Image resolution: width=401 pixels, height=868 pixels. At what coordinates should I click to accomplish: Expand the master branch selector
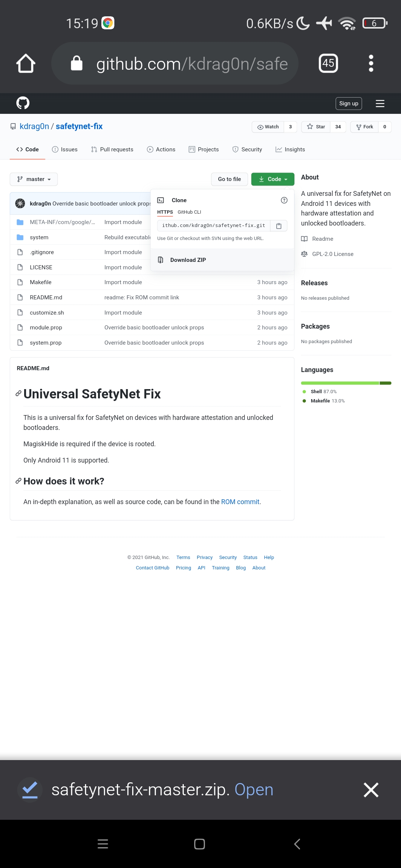[34, 179]
